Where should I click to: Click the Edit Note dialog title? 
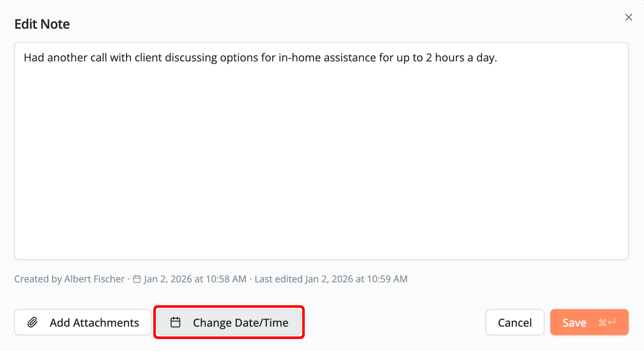(x=42, y=24)
